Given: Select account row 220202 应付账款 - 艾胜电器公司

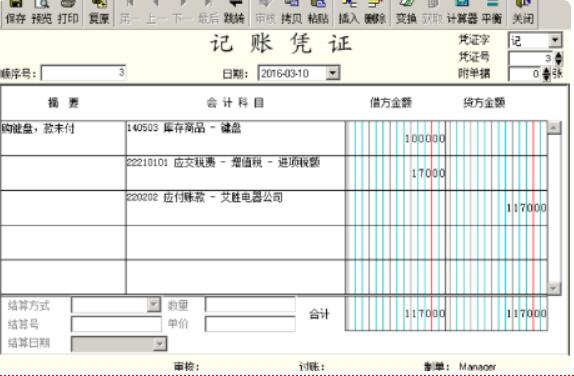Looking at the screenshot, I should pos(236,208).
